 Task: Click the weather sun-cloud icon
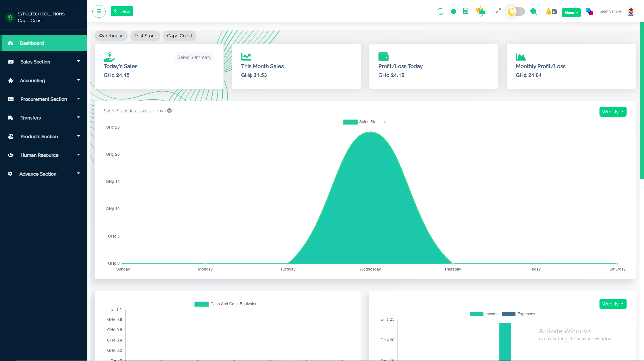coord(480,11)
